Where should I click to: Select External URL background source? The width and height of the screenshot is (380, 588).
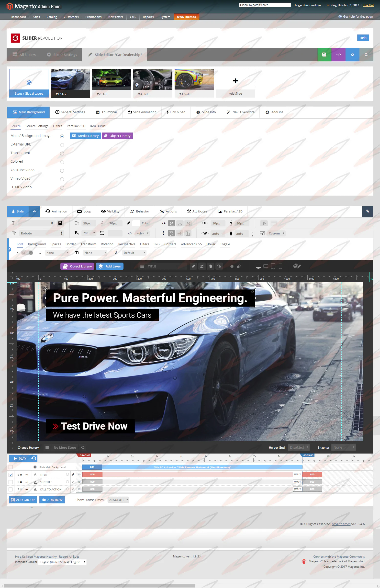pos(62,145)
